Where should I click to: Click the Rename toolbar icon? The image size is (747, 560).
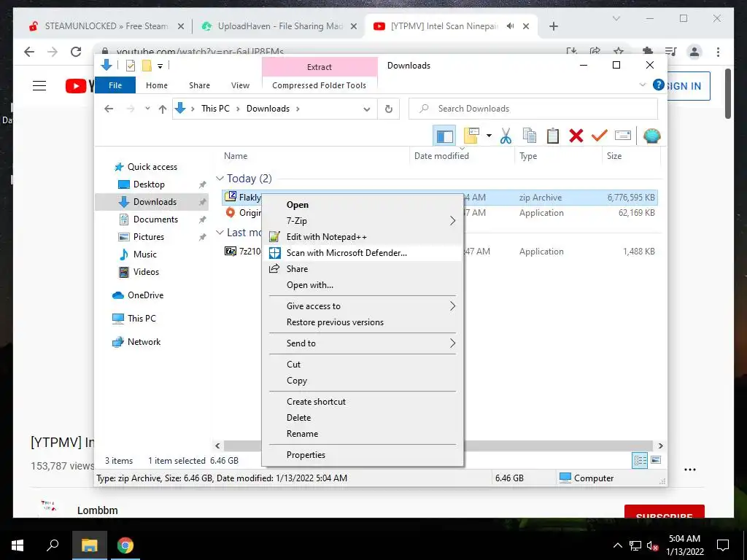click(623, 136)
